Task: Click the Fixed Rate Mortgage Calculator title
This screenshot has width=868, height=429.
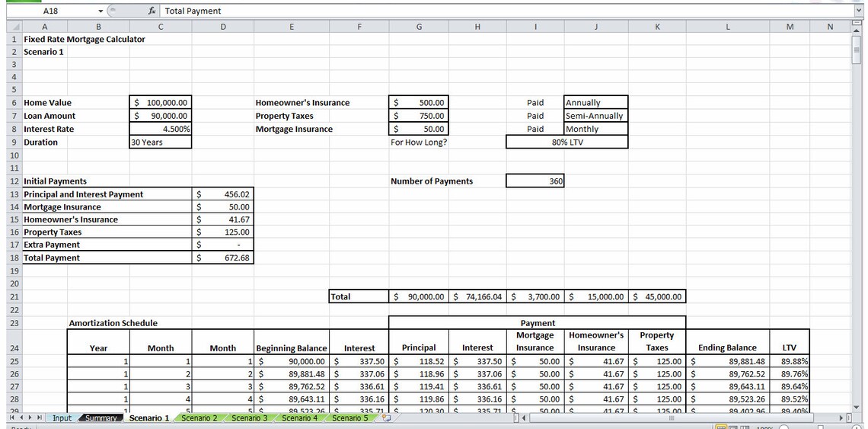Action: 85,40
